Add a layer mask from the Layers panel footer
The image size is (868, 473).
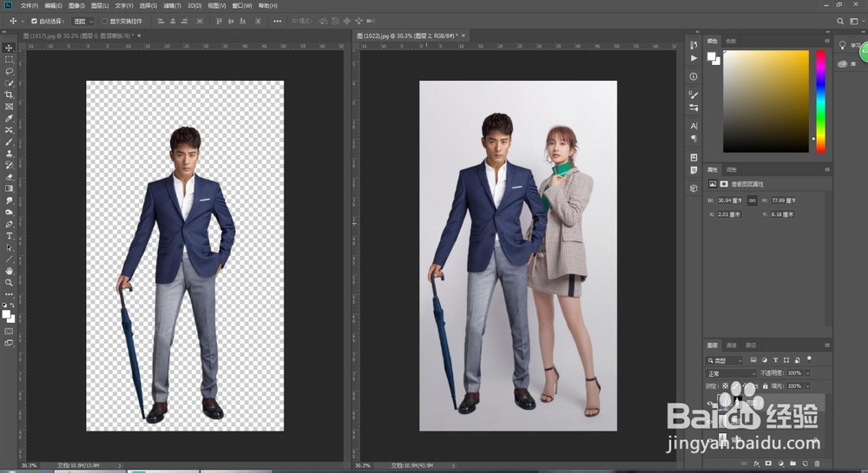768,463
